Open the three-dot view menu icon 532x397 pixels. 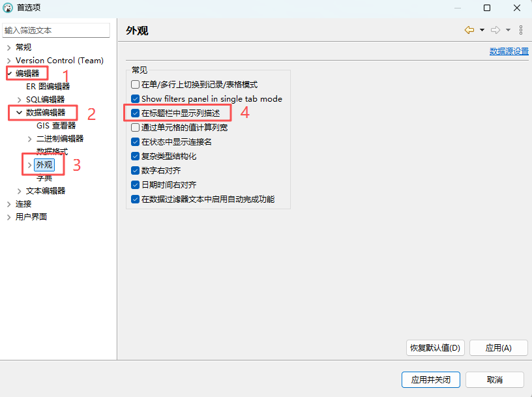pos(521,30)
